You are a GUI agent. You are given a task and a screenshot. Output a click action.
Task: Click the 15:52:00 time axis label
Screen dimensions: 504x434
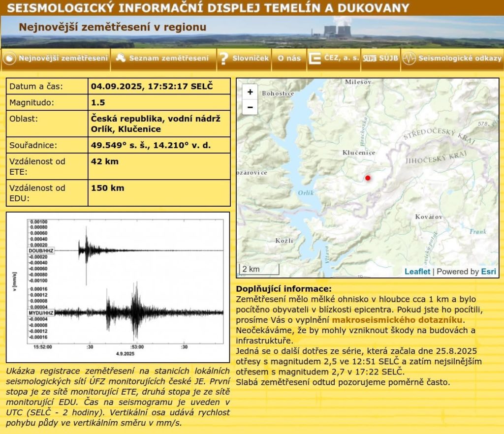42,347
